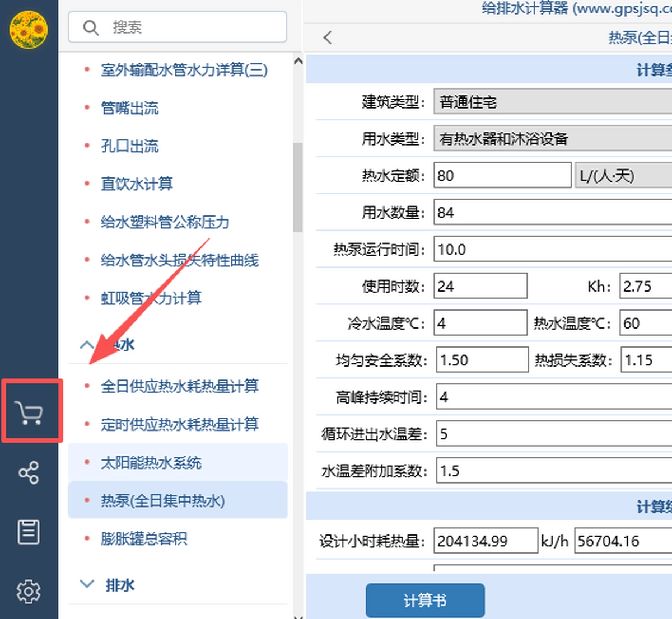Click the 热水定额 input field
This screenshot has height=619, width=672.
502,176
